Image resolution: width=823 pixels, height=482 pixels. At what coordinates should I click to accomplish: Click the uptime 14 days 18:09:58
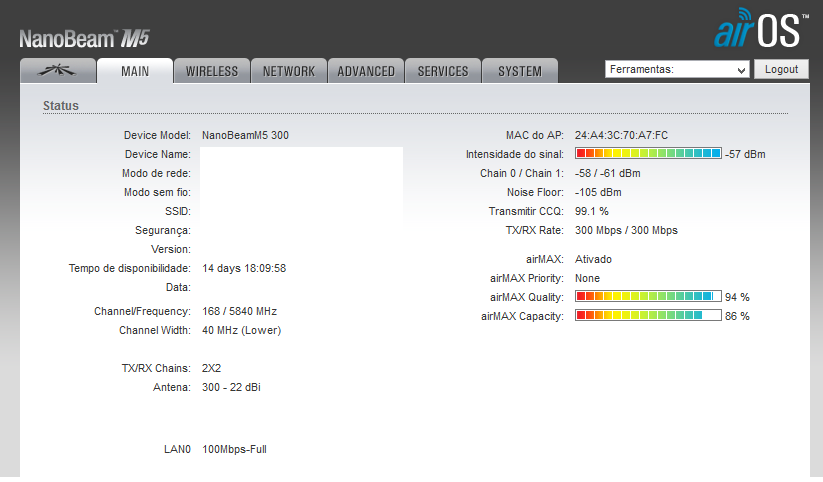click(x=244, y=268)
